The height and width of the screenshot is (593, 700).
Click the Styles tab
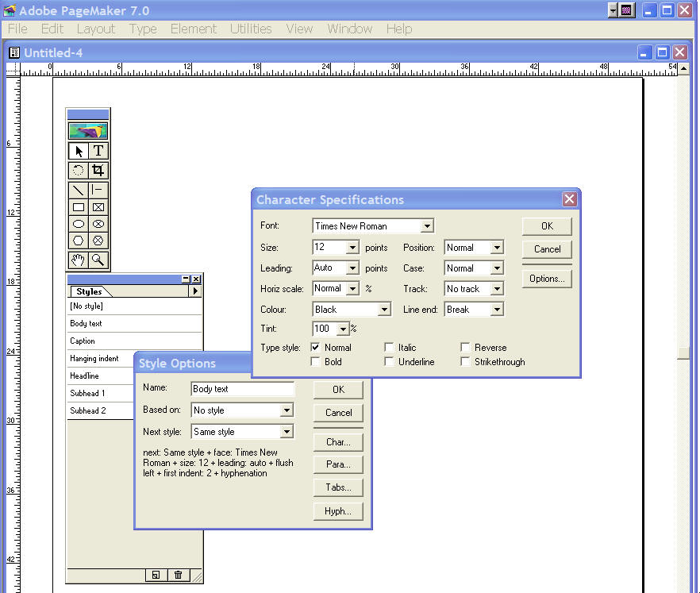pos(89,291)
